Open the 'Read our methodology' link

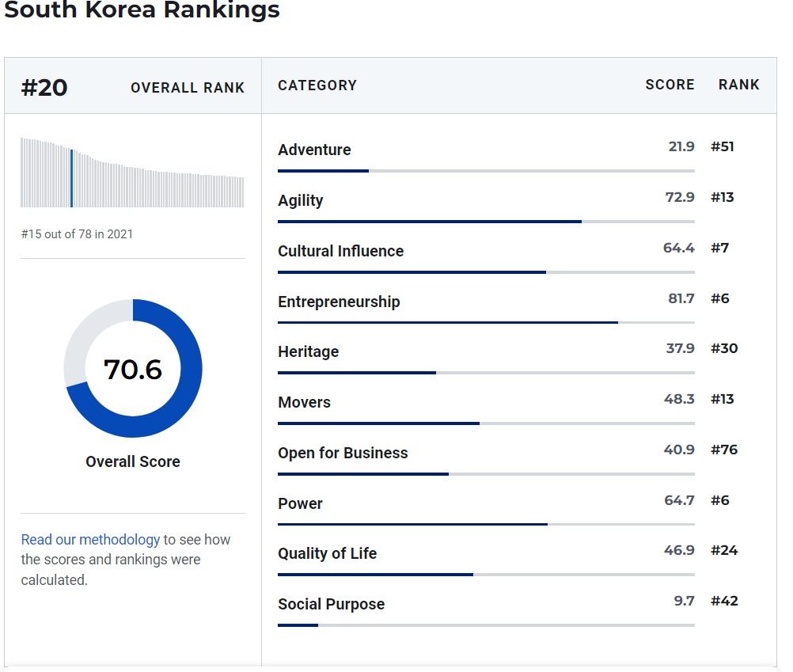(90, 540)
